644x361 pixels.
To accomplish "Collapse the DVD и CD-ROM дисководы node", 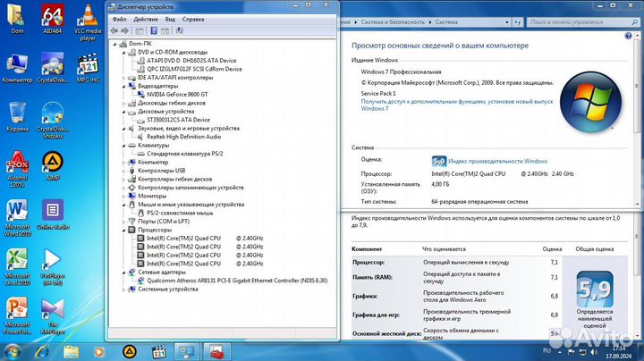I will point(123,53).
